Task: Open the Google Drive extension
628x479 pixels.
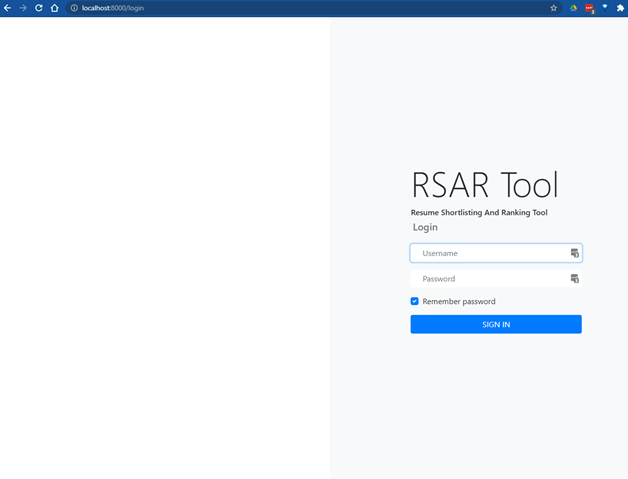Action: 574,8
